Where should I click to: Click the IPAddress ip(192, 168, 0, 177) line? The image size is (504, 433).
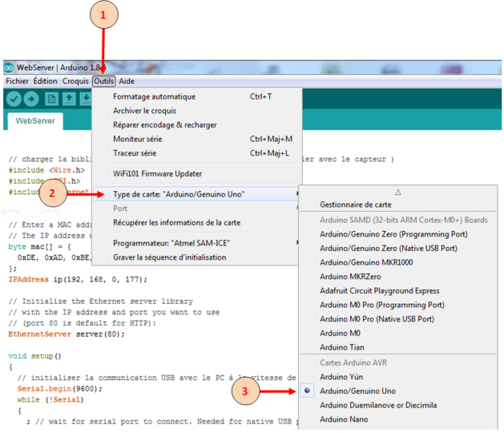point(78,280)
